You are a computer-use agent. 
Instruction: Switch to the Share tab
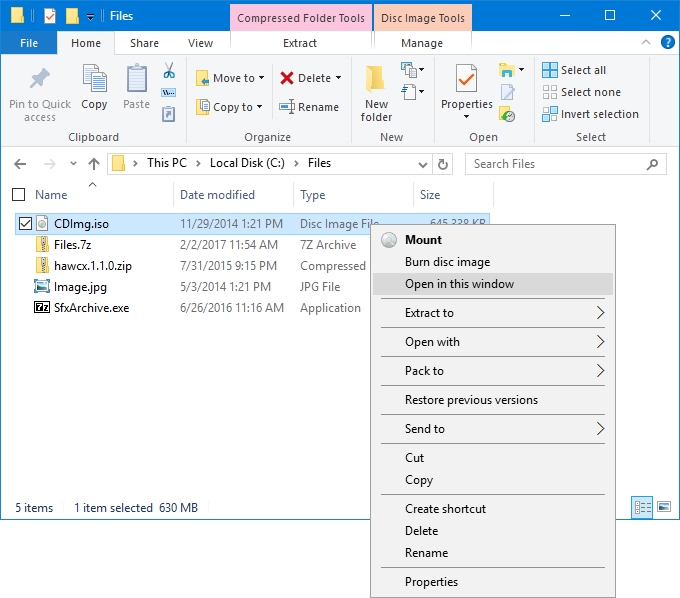tap(144, 43)
